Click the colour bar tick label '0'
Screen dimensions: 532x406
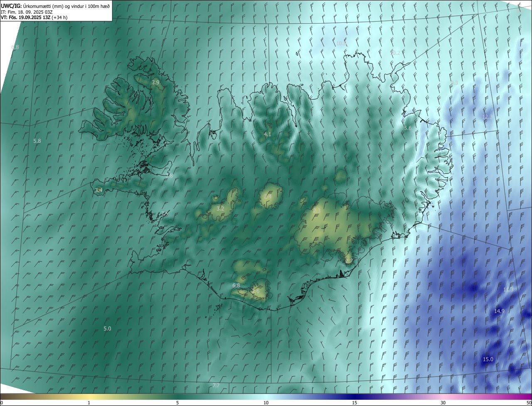pyautogui.click(x=2, y=403)
